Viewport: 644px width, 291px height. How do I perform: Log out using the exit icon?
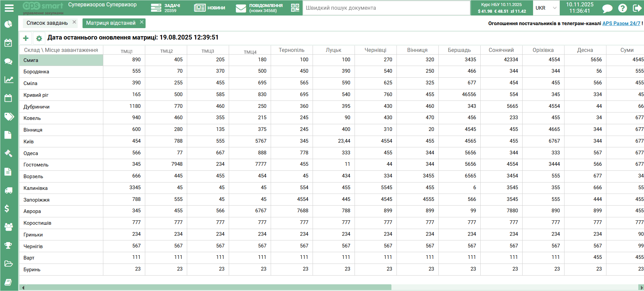point(637,8)
